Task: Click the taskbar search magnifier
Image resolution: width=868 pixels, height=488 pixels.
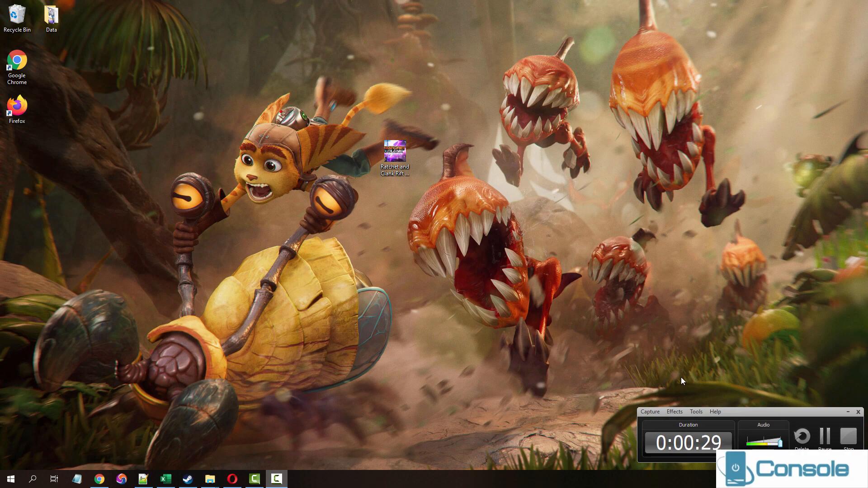Action: pyautogui.click(x=33, y=479)
